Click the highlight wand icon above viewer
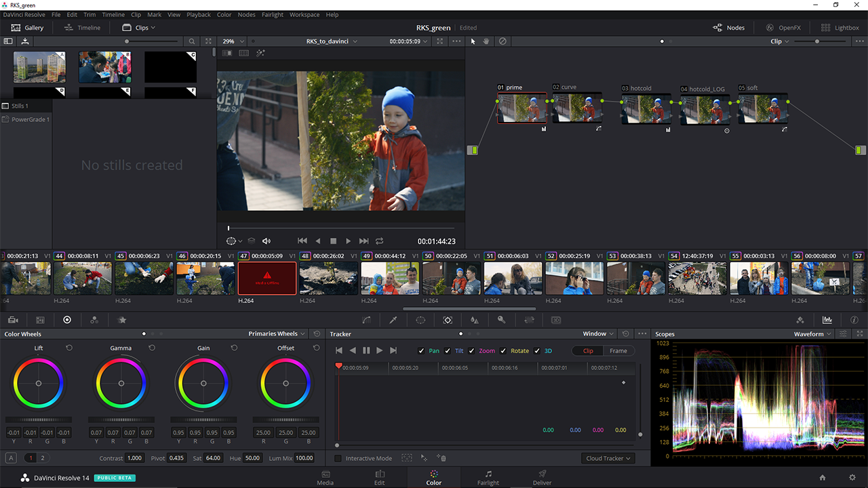 (261, 54)
